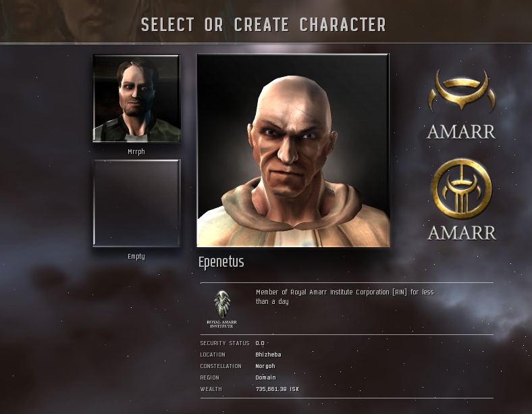
Task: Click the Empty character slot
Action: (x=136, y=203)
